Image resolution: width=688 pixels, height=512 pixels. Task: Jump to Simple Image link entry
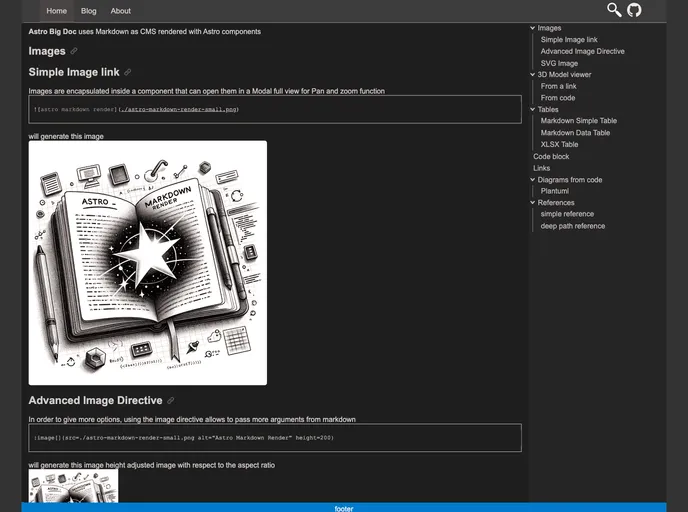569,39
